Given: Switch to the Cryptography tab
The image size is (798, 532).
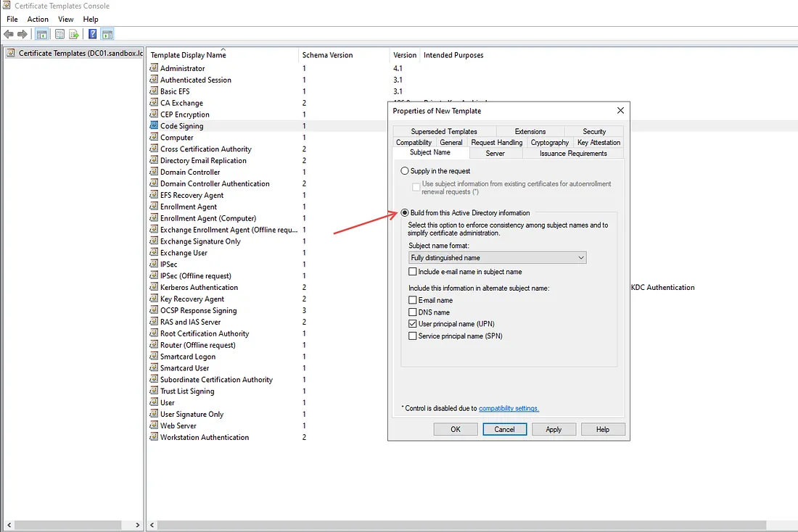Looking at the screenshot, I should 549,143.
